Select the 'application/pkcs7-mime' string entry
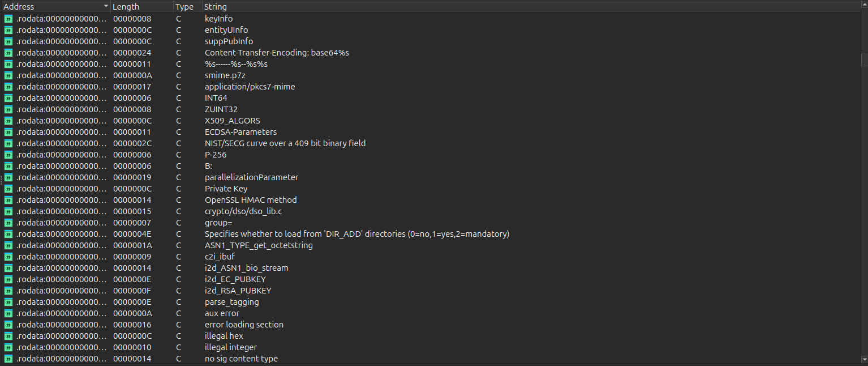Screen dimensions: 868x366 coord(250,87)
